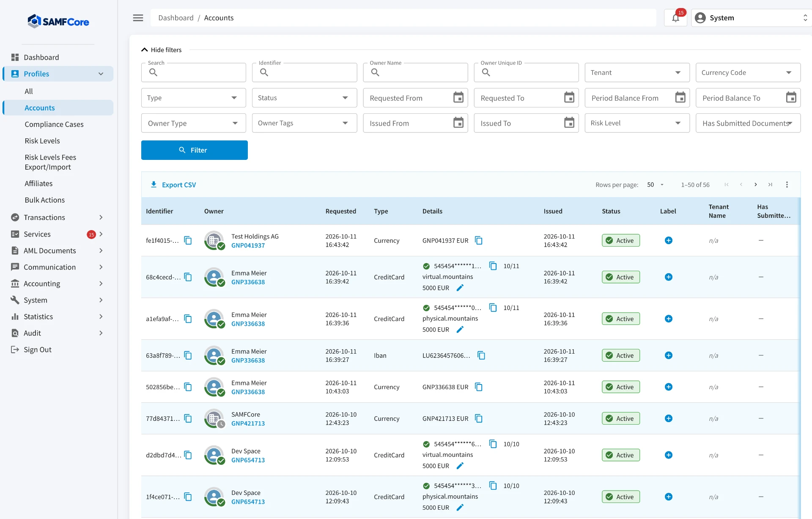Edit limit pencil on virtual.mountains 16:39:42 row
This screenshot has height=519, width=812.
pyautogui.click(x=460, y=288)
